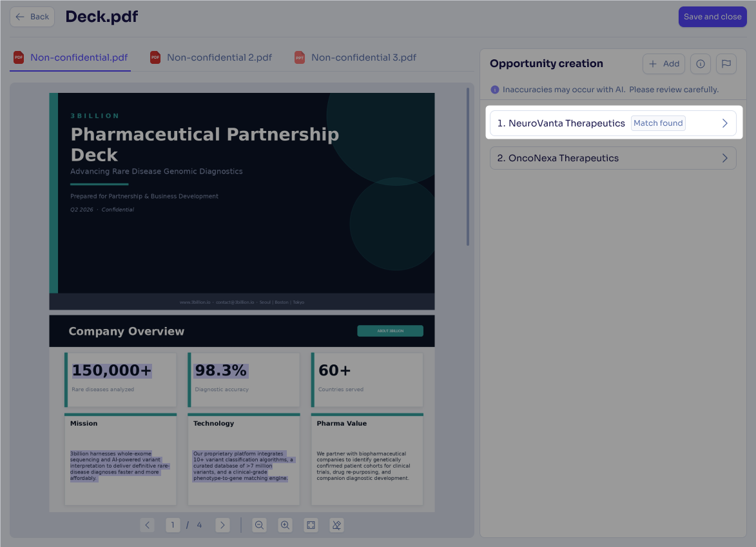
Task: Zoom in the PDF viewer
Action: click(x=285, y=525)
